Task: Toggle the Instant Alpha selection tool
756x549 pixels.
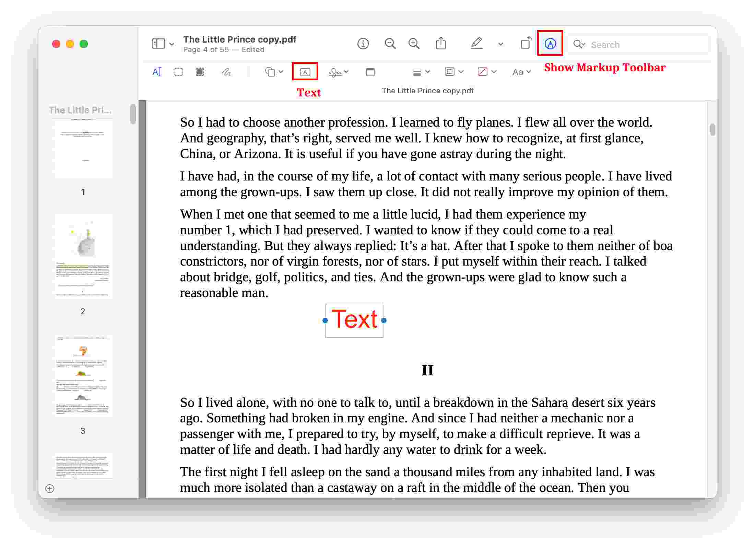Action: click(x=199, y=71)
